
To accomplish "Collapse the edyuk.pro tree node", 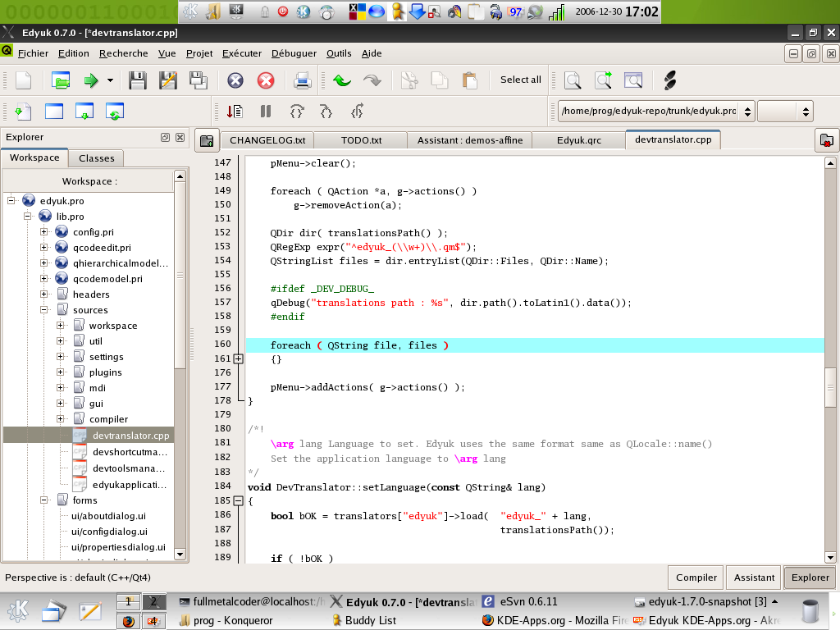I will point(11,201).
